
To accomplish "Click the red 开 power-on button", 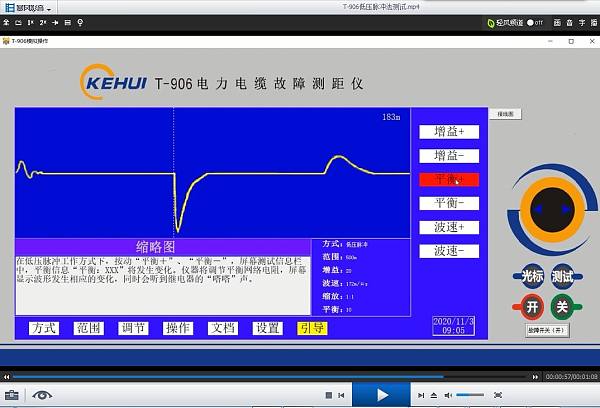I will coord(532,307).
